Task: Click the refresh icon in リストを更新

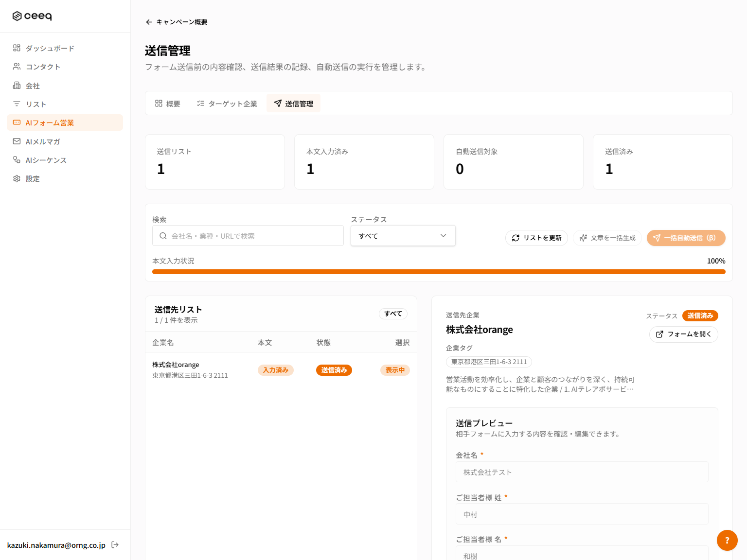Action: click(516, 238)
